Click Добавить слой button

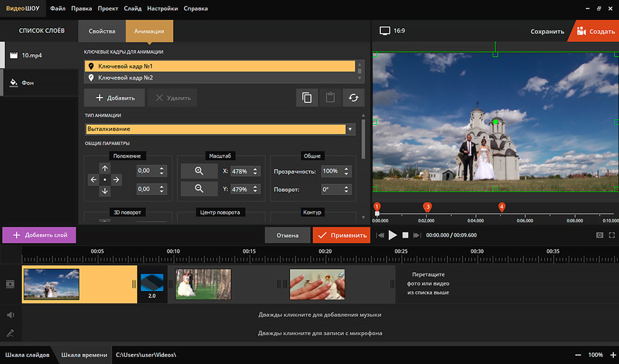click(x=40, y=235)
